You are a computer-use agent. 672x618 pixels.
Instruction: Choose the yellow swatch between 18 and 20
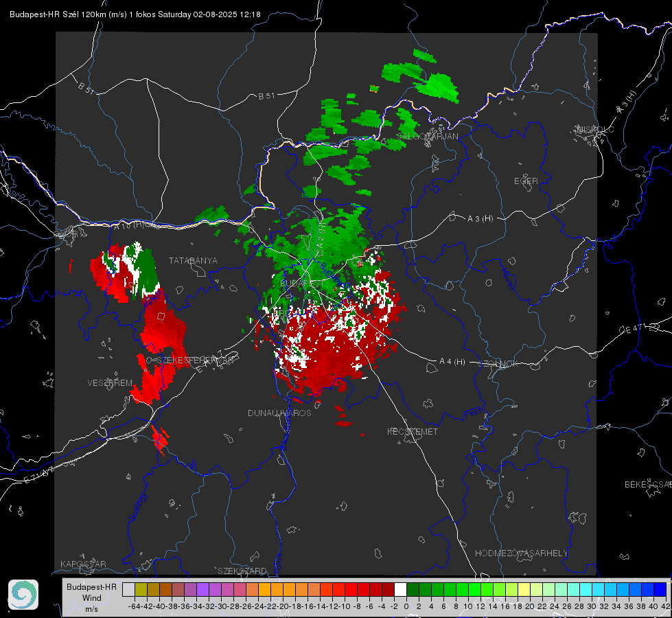point(524,589)
